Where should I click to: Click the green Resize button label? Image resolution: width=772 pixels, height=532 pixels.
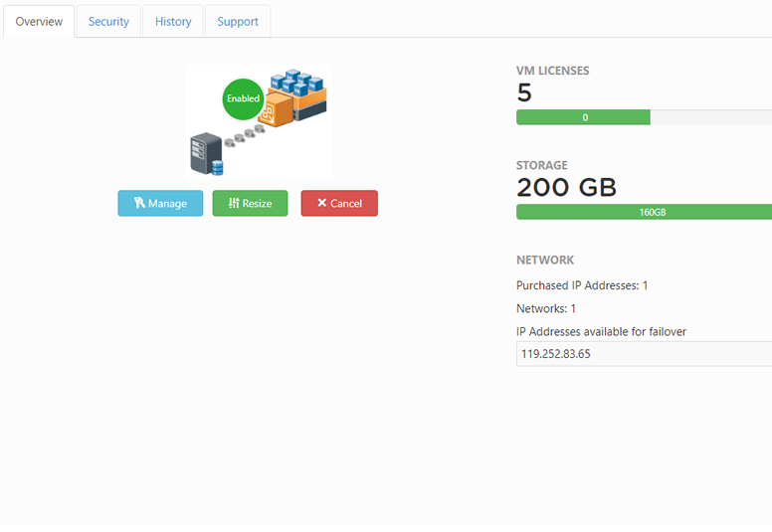click(257, 203)
